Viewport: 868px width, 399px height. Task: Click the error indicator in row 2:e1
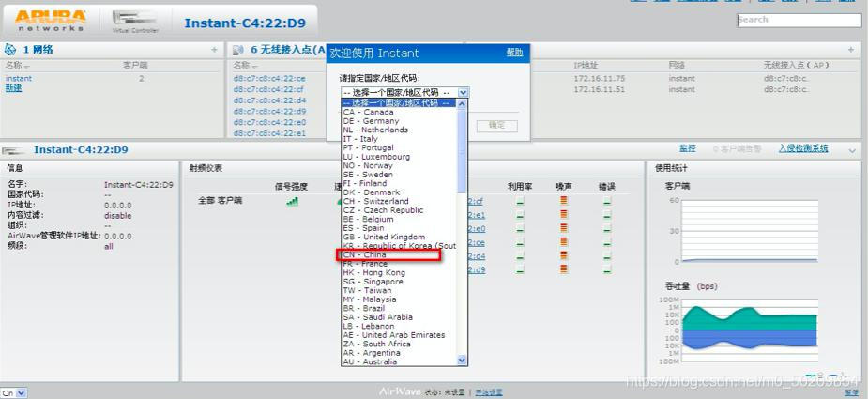pos(607,215)
